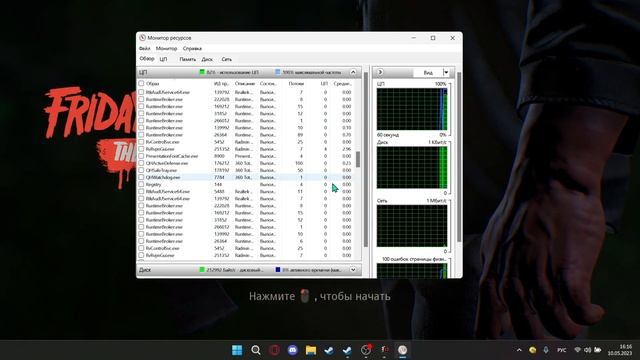The width and height of the screenshot is (640, 360).
Task: Open the Справка menu
Action: coord(192,48)
